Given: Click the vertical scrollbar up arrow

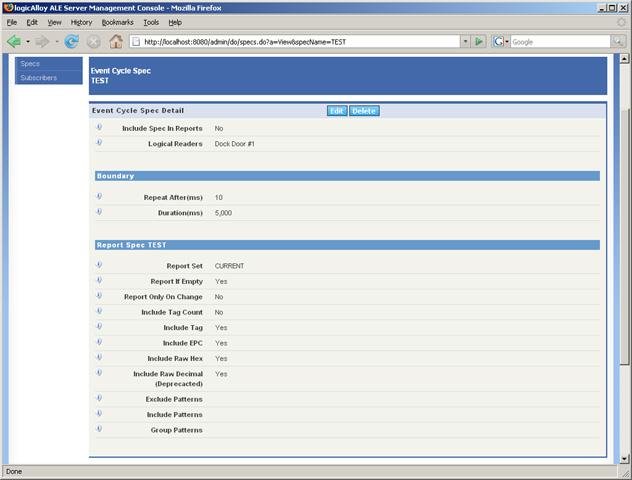Looking at the screenshot, I should coord(624,59).
